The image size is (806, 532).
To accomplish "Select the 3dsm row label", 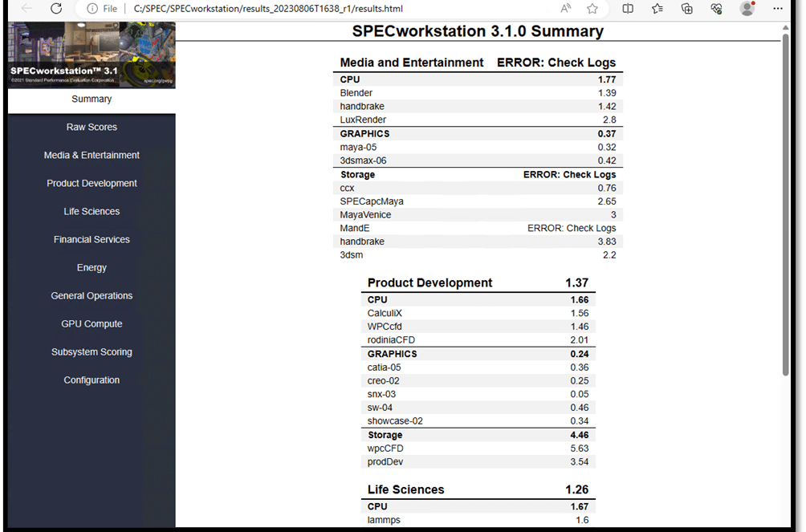I will 352,255.
